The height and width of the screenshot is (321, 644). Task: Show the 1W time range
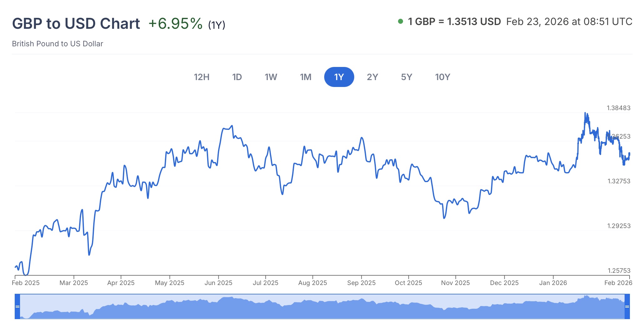click(271, 77)
